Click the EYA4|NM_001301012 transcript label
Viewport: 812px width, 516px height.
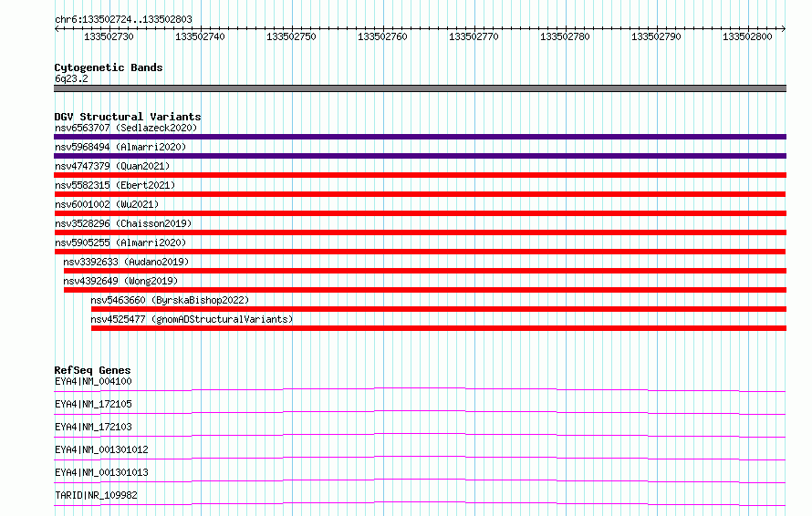[101, 449]
